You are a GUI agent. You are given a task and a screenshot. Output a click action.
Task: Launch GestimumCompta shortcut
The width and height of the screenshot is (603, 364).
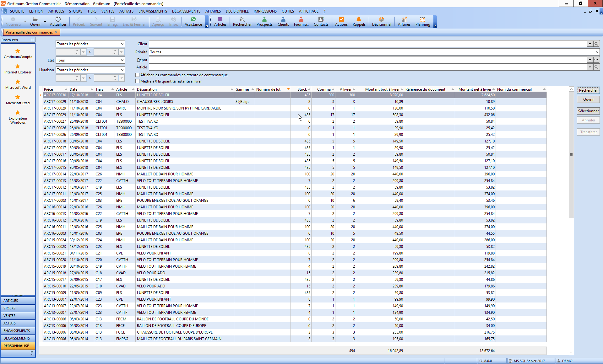(x=18, y=53)
